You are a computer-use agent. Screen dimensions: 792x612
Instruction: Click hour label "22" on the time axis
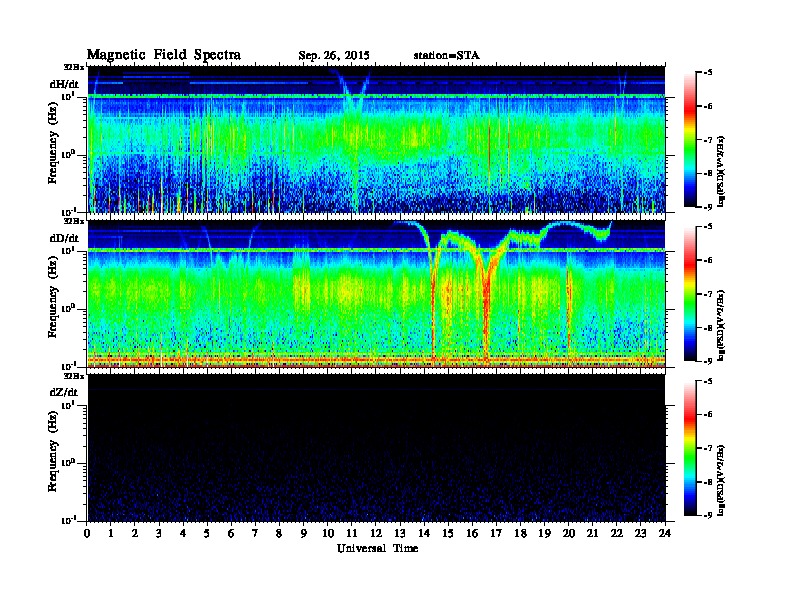click(617, 534)
